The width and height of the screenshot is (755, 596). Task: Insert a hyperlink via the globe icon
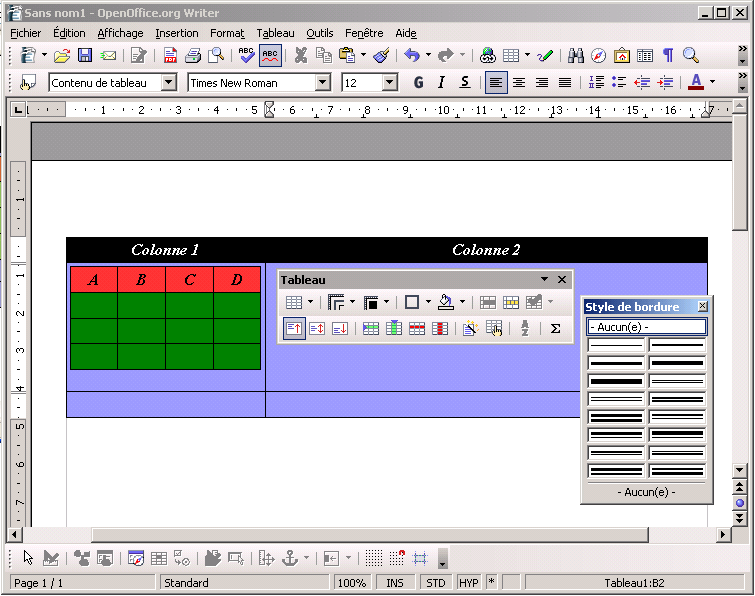(488, 55)
